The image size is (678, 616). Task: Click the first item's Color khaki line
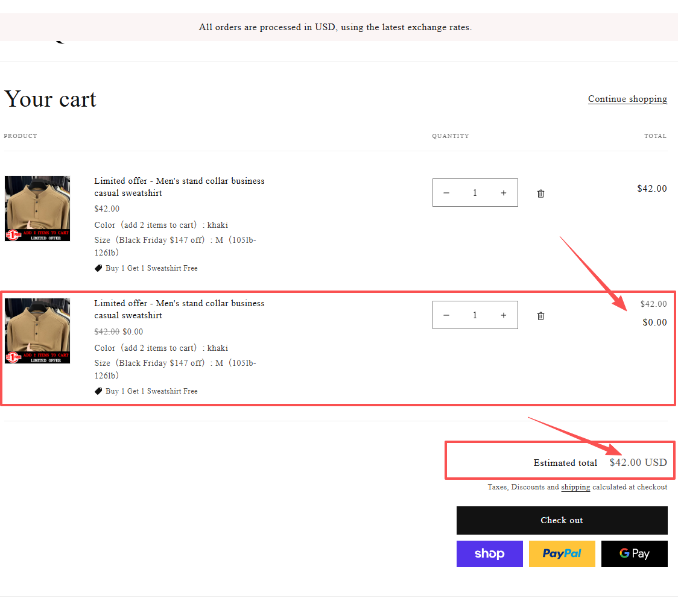tap(161, 225)
